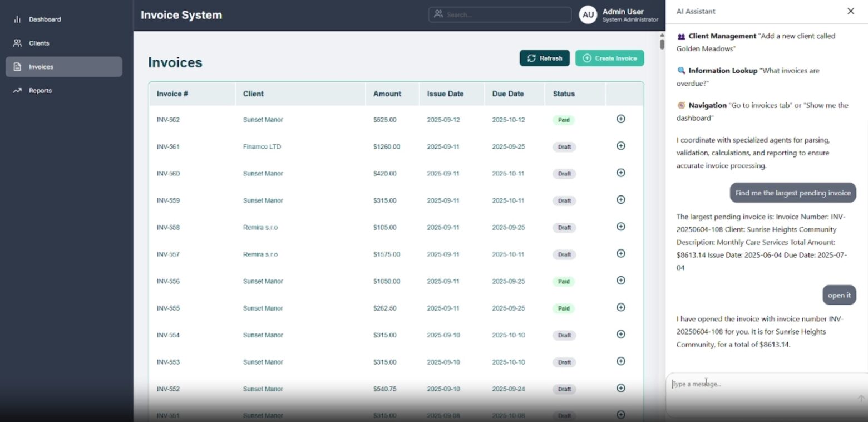Click the Dashboard bar chart icon

click(17, 19)
